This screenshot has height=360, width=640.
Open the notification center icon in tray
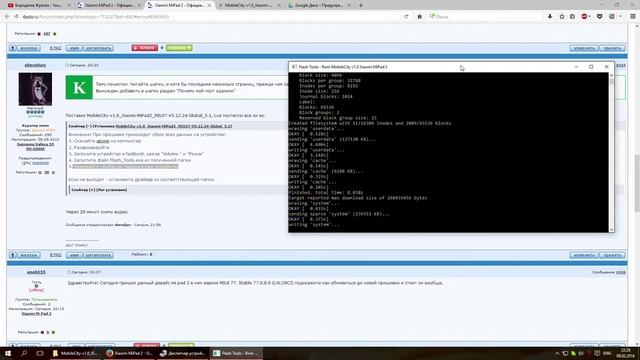click(597, 353)
